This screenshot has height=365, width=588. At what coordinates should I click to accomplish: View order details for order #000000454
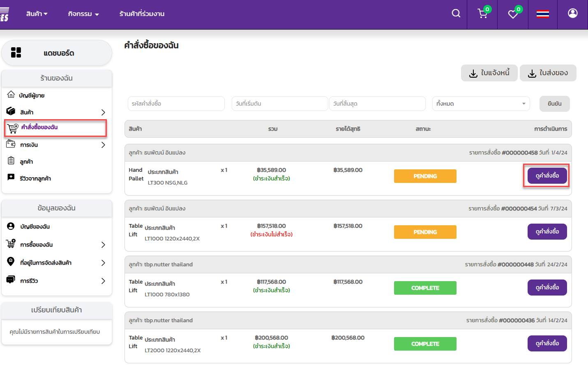[x=547, y=231]
